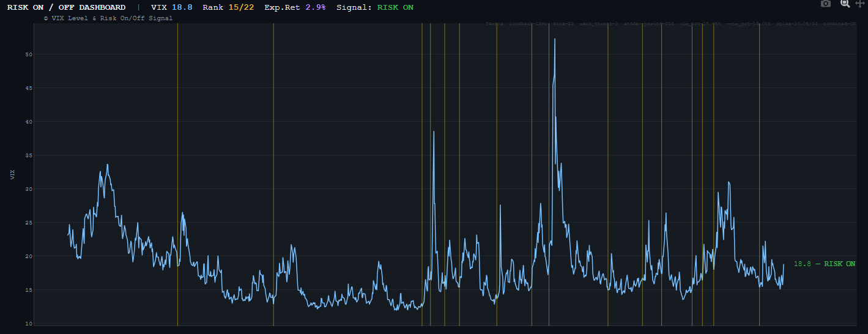Screen dimensions: 868x334
Task: Click the Exp.Ret value 2.9%
Action: click(316, 7)
